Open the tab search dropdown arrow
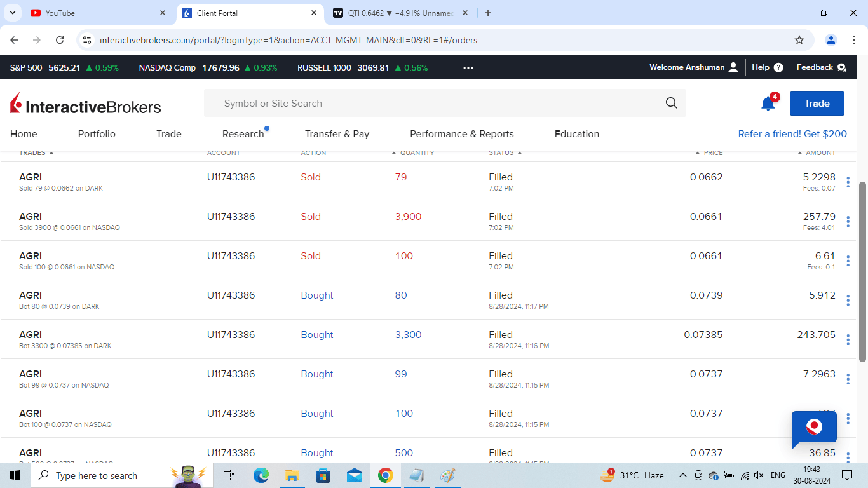Image resolution: width=868 pixels, height=488 pixels. [12, 13]
